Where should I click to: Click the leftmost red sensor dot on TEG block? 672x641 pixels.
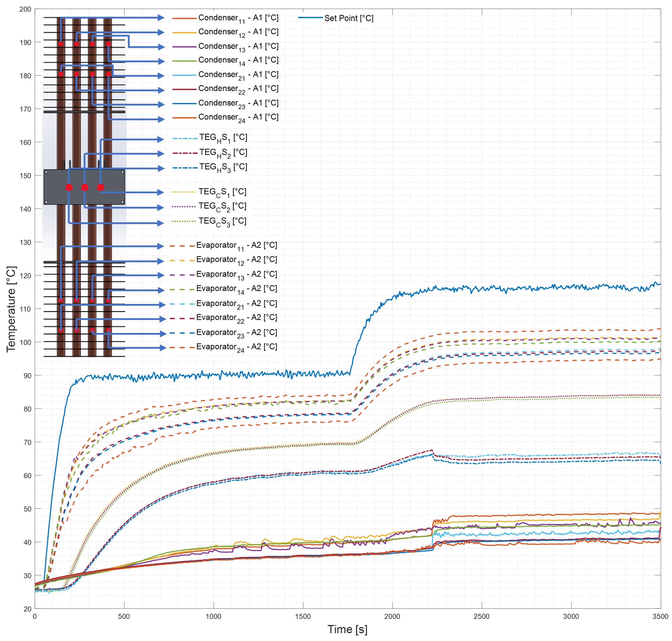pyautogui.click(x=69, y=187)
